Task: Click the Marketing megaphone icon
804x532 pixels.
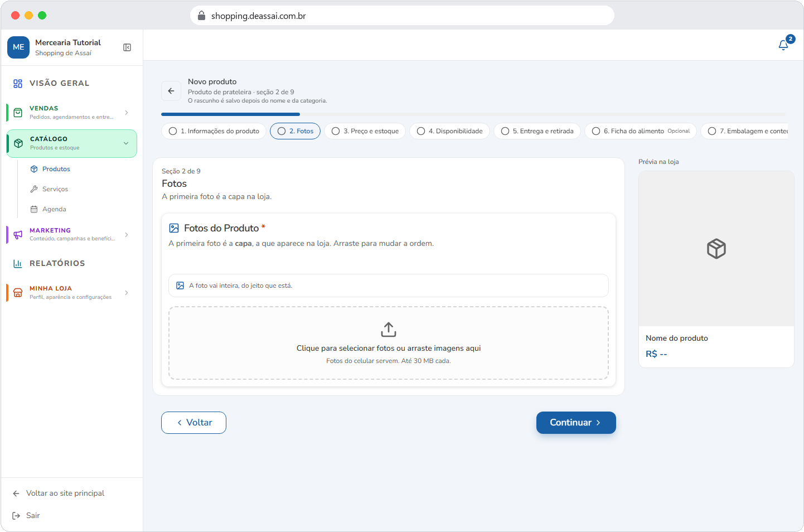Action: tap(18, 234)
